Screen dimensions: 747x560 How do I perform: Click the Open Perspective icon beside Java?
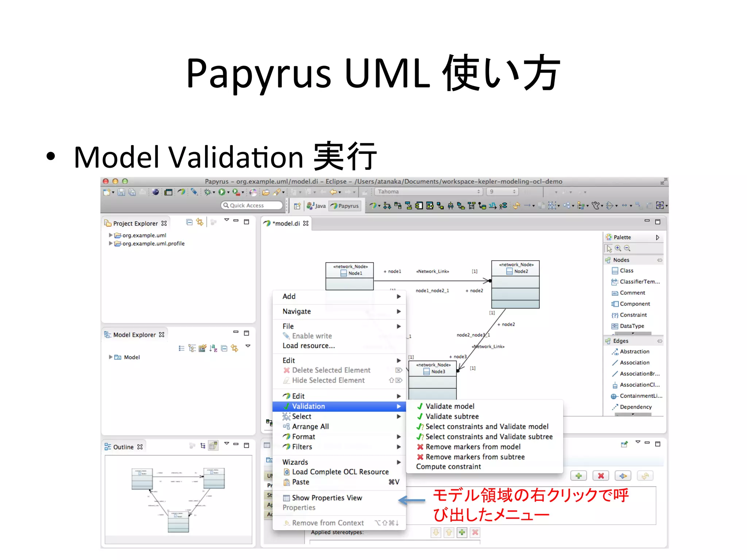coord(297,206)
